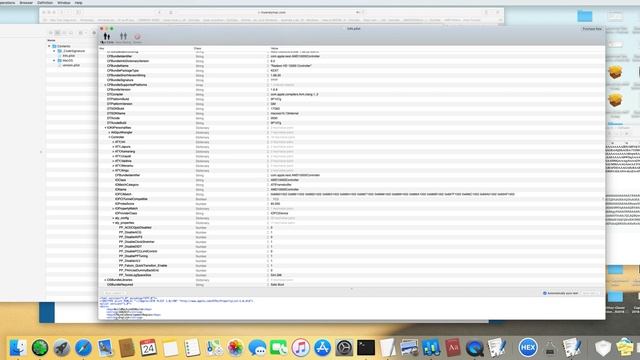This screenshot has width=640, height=360.
Task: Open Messages from the Dock
Action: (x=257, y=348)
